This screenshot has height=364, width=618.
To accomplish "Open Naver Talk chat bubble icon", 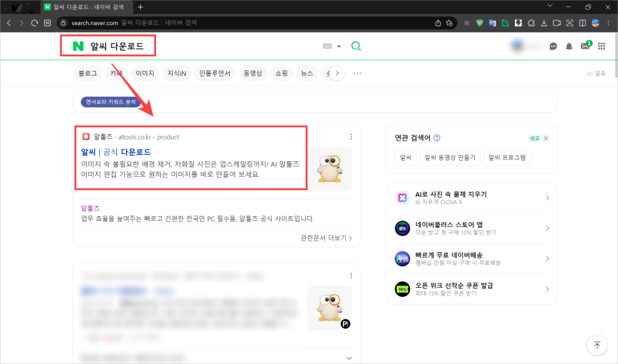I will [553, 47].
